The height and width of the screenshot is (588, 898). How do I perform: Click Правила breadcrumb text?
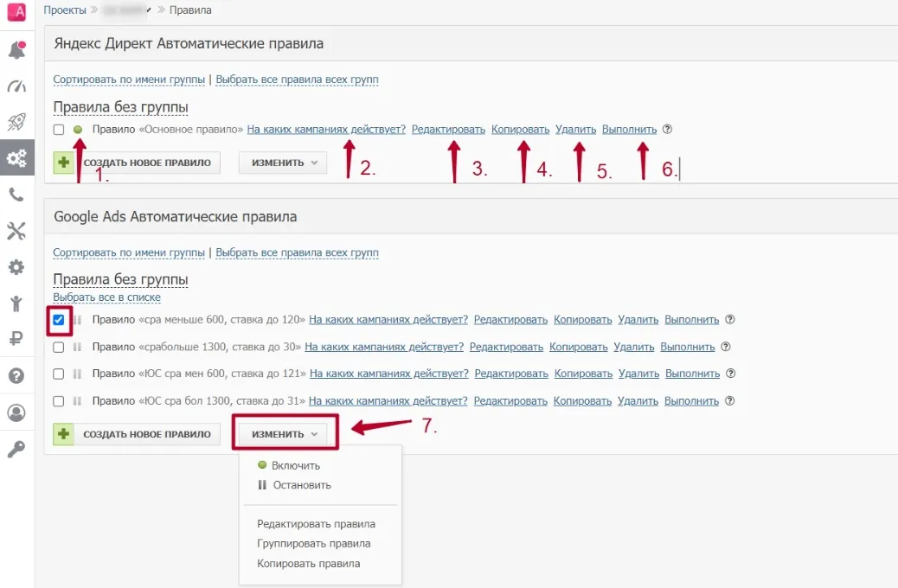click(190, 10)
